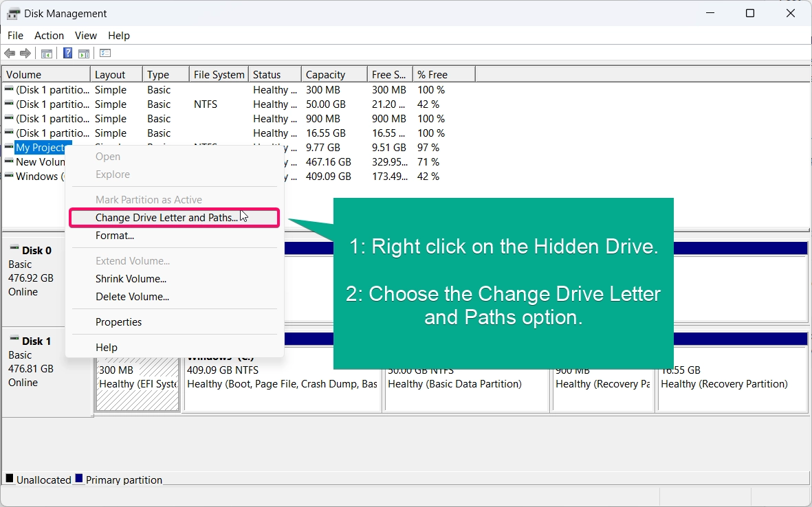812x507 pixels.
Task: Select the 16.55 GB Recovery Partition block
Action: [x=733, y=381]
